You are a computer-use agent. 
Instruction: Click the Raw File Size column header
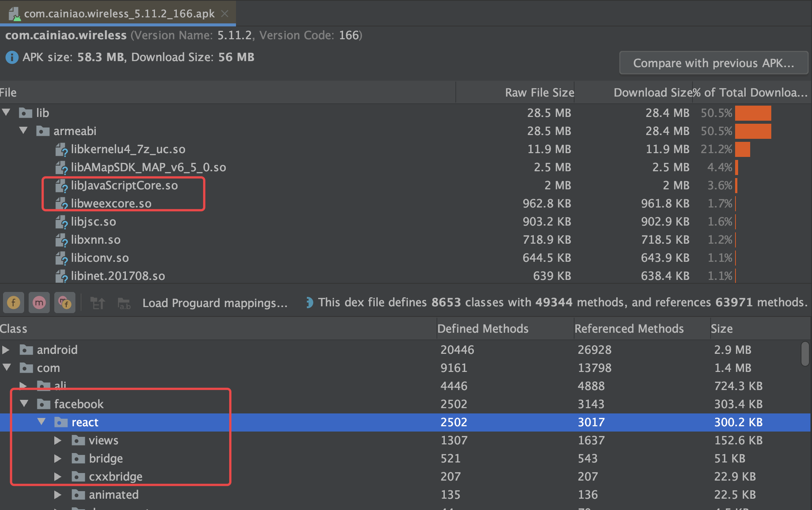[539, 92]
